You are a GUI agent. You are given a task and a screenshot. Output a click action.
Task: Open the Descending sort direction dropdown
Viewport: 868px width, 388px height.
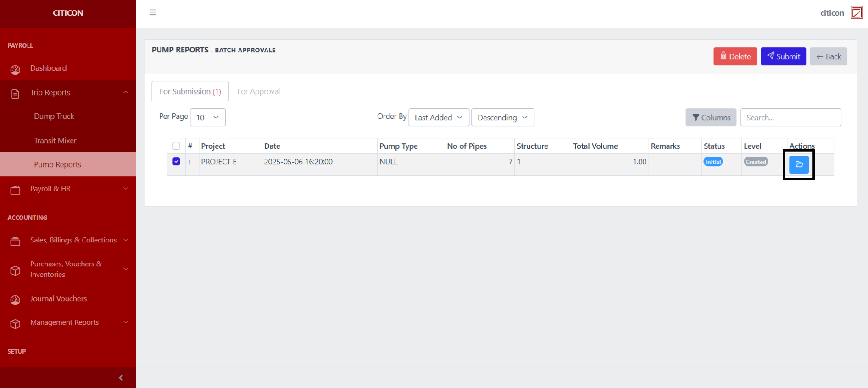tap(502, 118)
